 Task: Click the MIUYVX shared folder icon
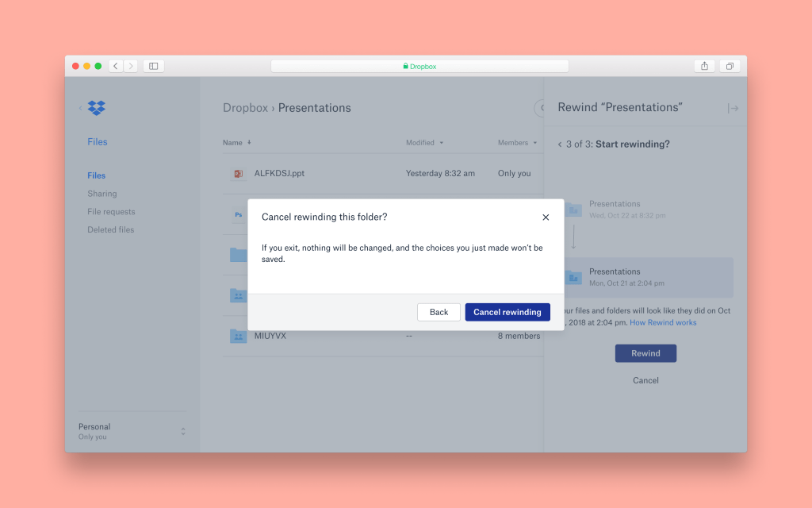pyautogui.click(x=238, y=336)
